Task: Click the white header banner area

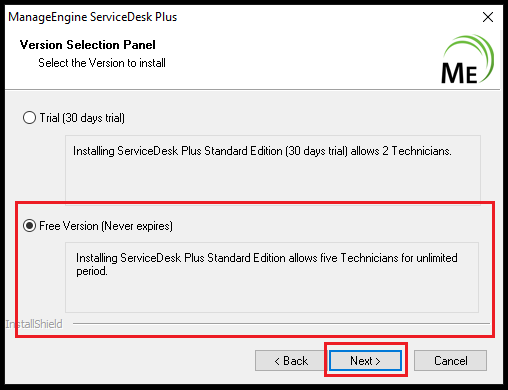Action: (x=252, y=59)
